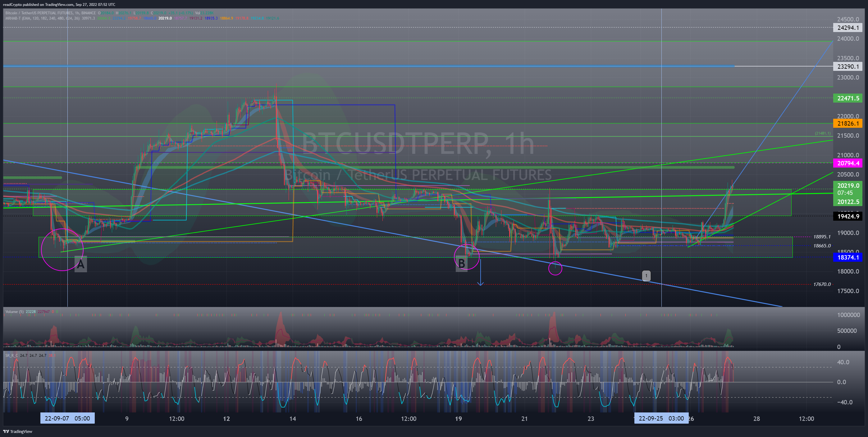Screen dimensions: 868x437
Task: Click the 24000.0 price axis tick
Action: [848, 39]
